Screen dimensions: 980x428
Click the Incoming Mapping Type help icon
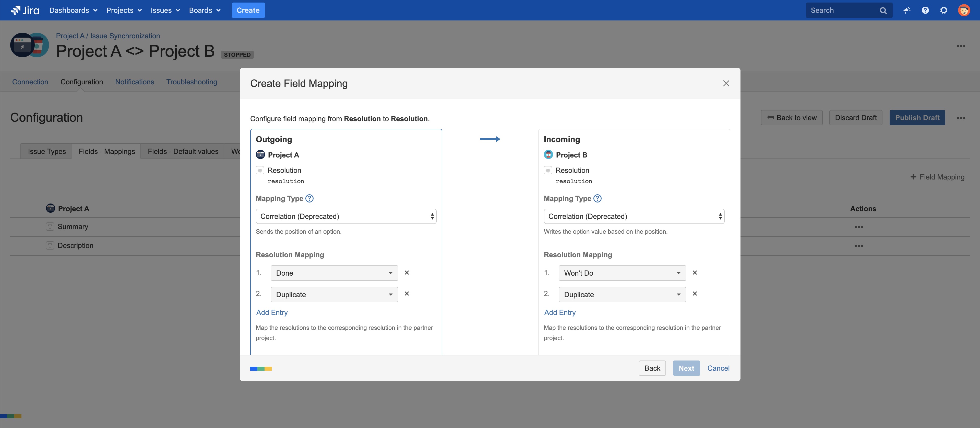pos(597,198)
